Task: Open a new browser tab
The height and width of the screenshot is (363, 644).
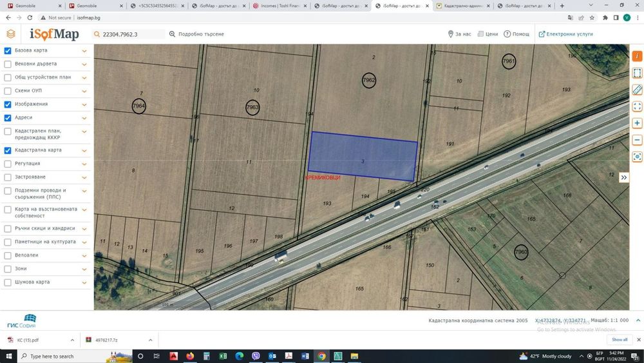Action: (x=562, y=6)
